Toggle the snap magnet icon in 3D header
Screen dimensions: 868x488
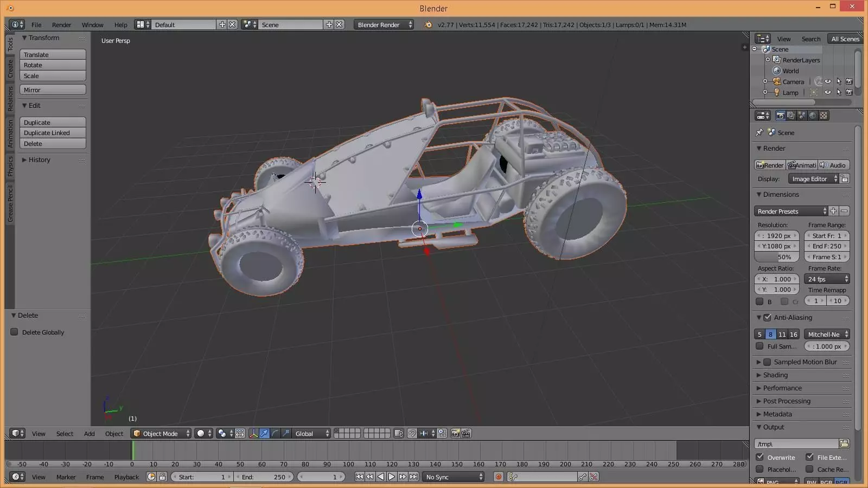[412, 433]
